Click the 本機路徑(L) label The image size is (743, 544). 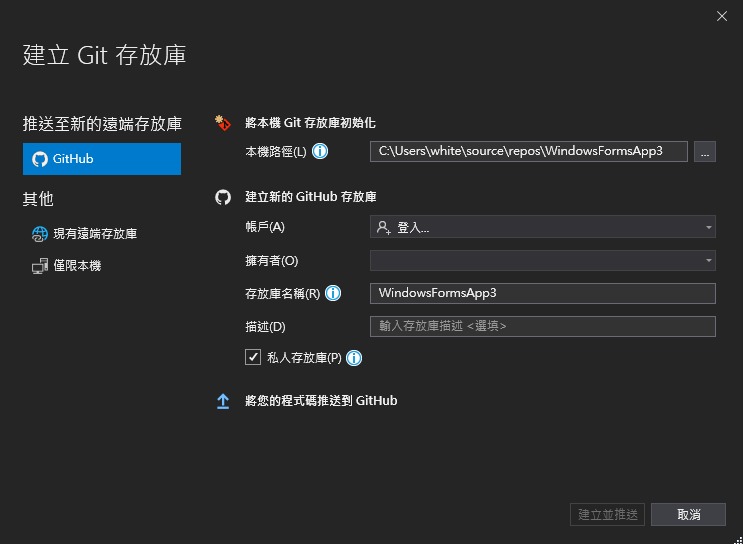[276, 152]
